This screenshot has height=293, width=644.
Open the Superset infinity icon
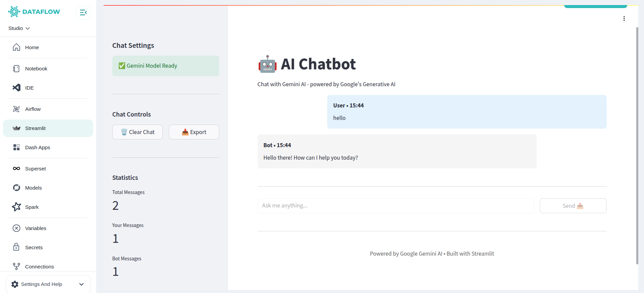pyautogui.click(x=16, y=168)
